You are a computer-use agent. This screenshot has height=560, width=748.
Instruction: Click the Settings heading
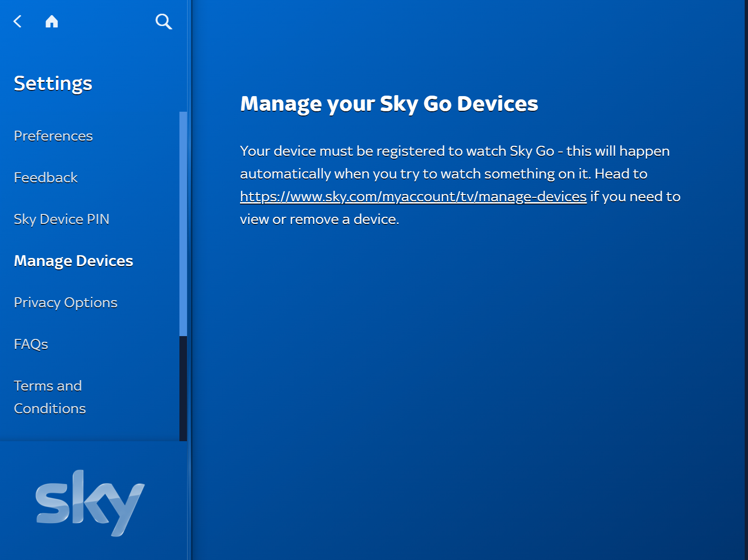(53, 83)
